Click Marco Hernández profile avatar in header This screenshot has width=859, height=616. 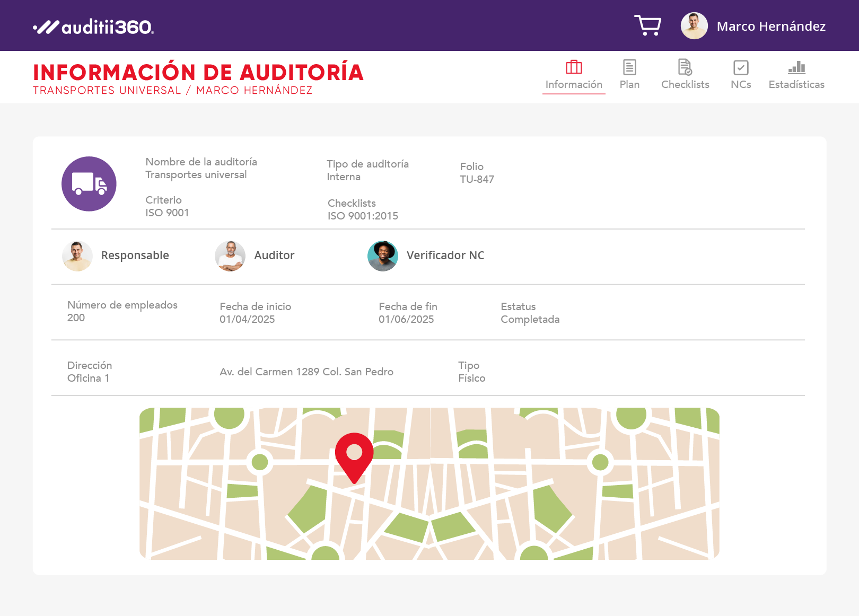pyautogui.click(x=694, y=26)
